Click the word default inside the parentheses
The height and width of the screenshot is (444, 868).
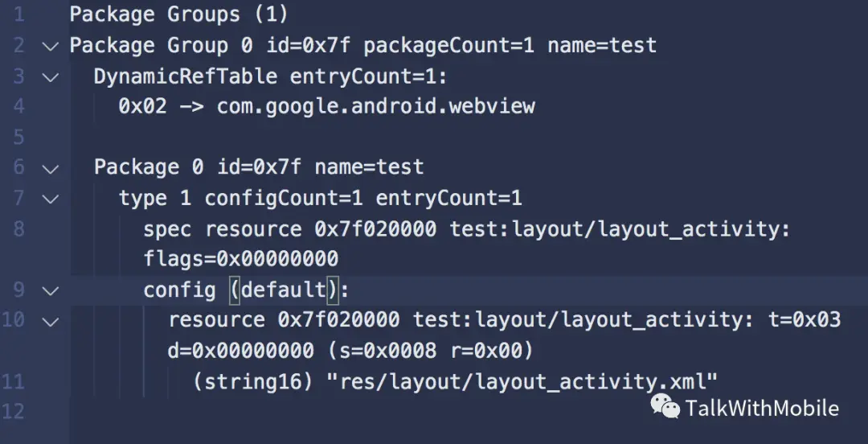click(284, 290)
